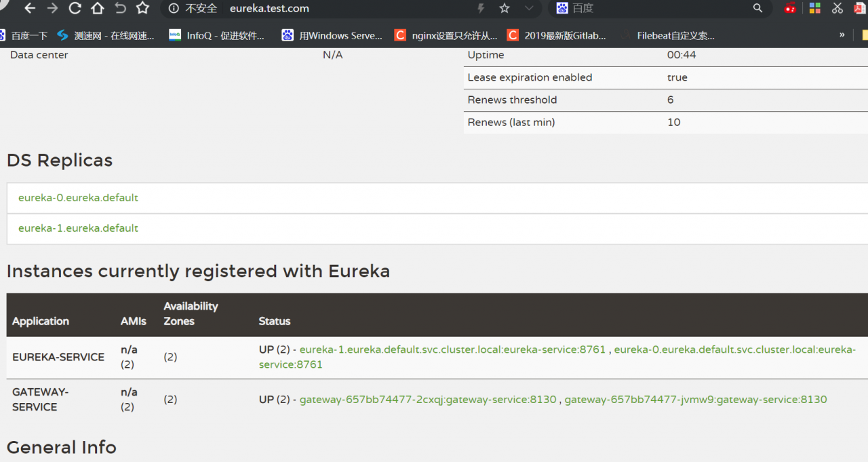Click the favorites star beside home icon

point(142,8)
